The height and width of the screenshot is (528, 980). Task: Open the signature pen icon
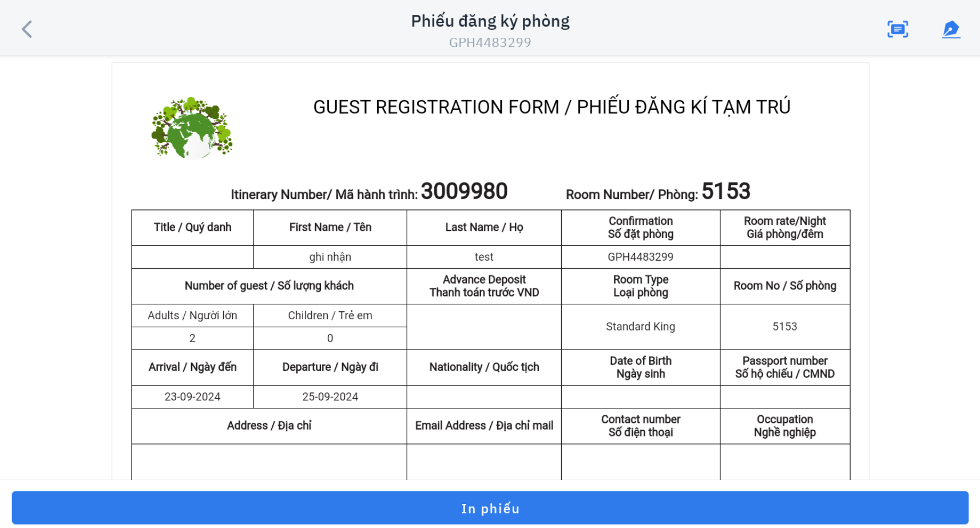point(951,29)
